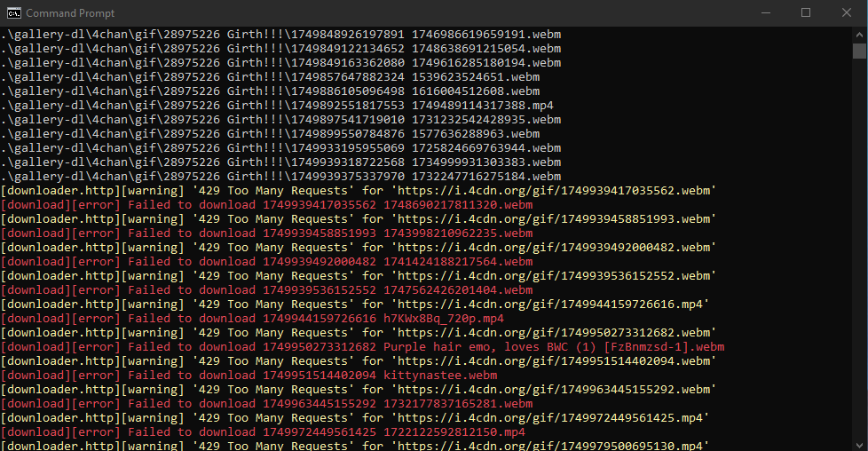Click the line ending in 1725824669763944.webm
The width and height of the screenshot is (868, 451).
[280, 148]
